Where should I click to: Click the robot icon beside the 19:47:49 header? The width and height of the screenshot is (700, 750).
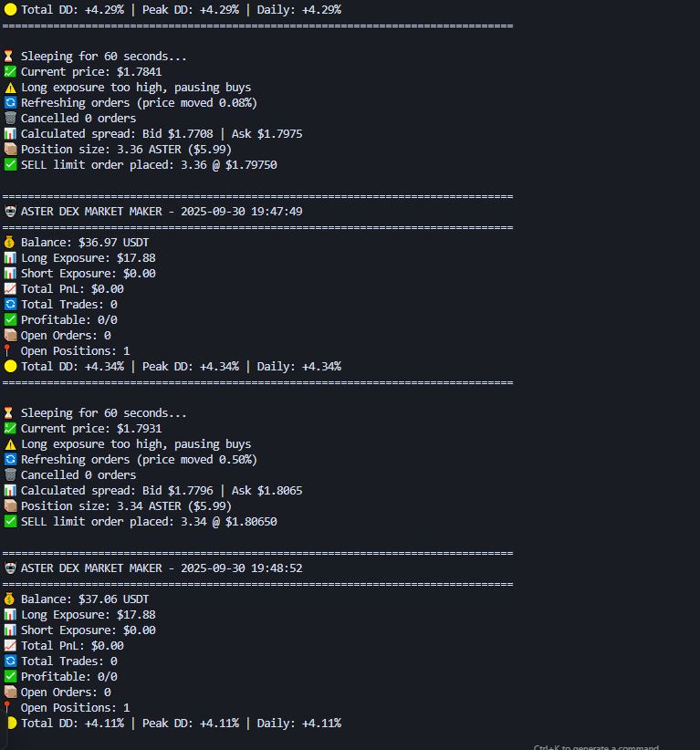(10, 212)
